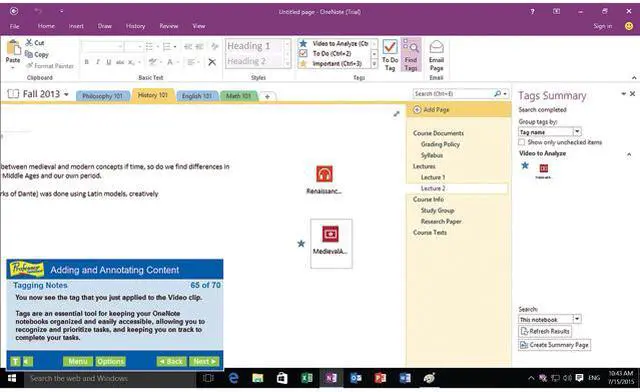Click Back in the tutorial box

171,361
